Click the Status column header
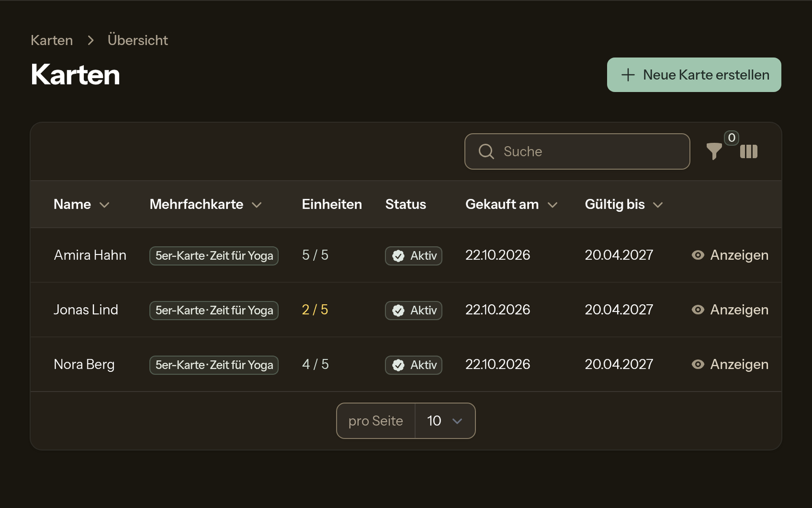Viewport: 812px width, 508px height. click(405, 204)
